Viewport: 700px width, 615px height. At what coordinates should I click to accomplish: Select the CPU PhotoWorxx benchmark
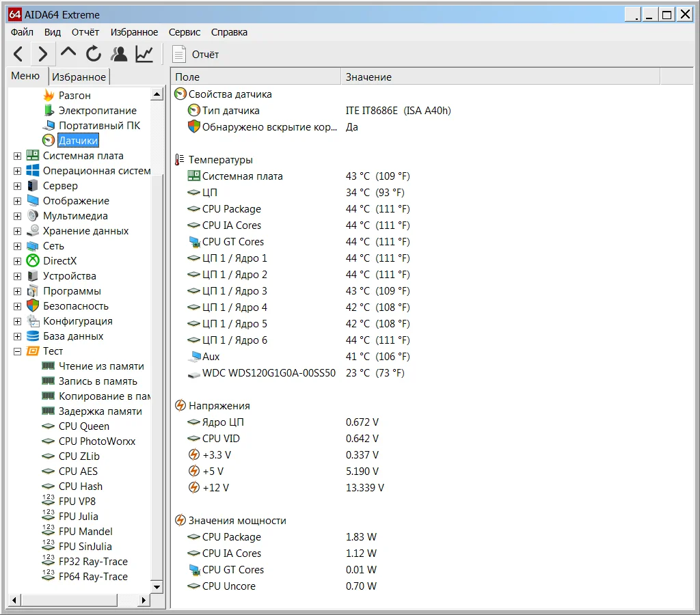point(97,441)
